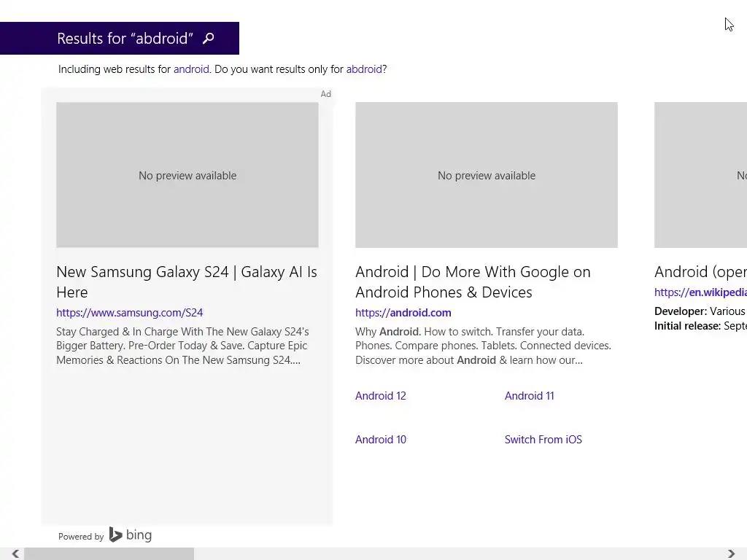
Task: Open the Android.com preview thumbnail
Action: pyautogui.click(x=487, y=175)
